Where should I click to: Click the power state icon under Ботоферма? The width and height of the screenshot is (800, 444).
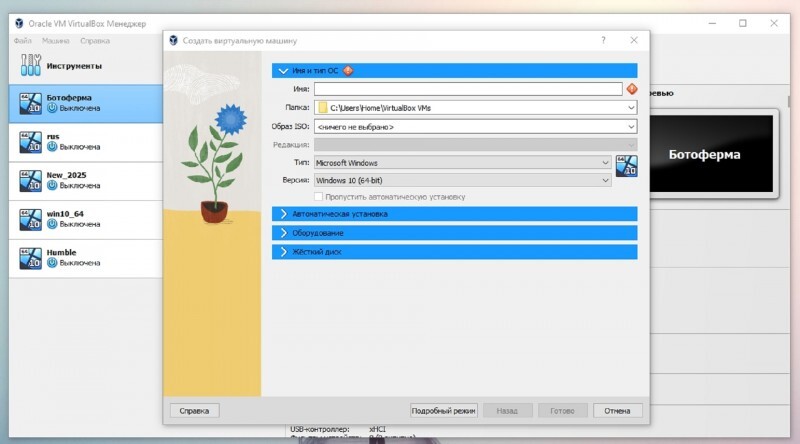tap(52, 108)
